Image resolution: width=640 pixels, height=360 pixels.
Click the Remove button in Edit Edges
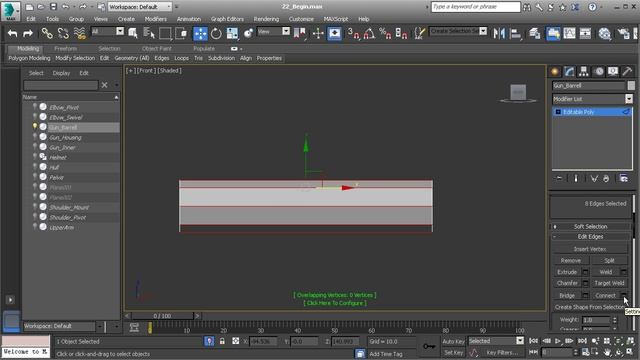(571, 260)
